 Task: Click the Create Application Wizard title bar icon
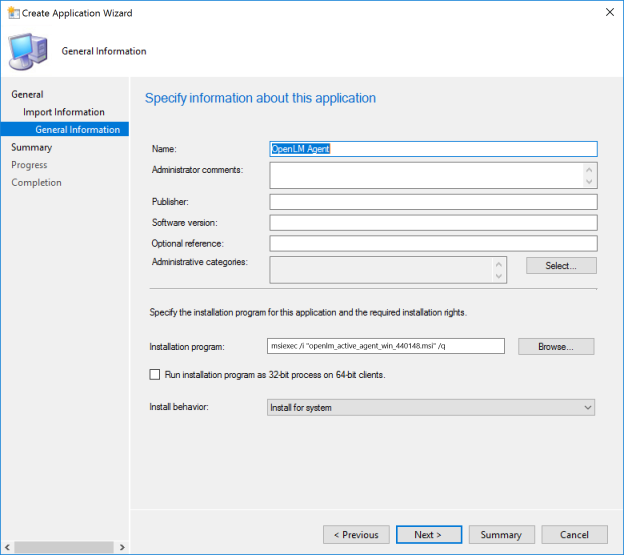10,13
